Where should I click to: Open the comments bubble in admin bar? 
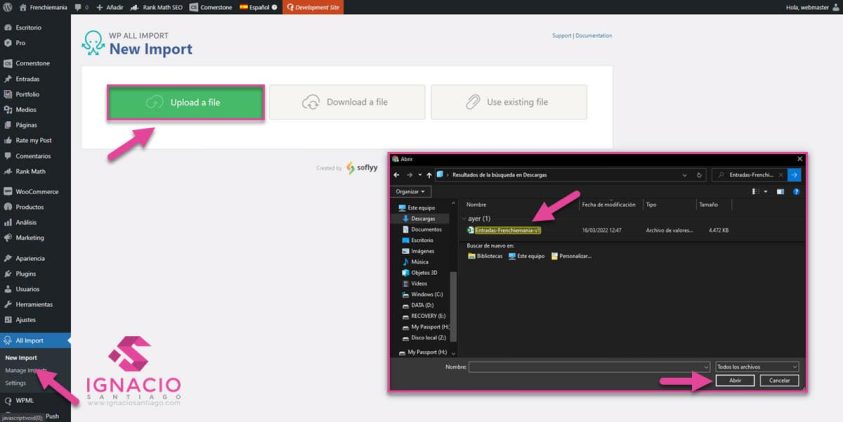[x=81, y=8]
